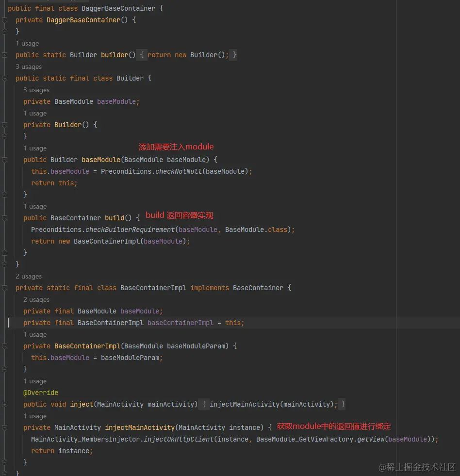
Task: Click the 'return instance;' statement
Action: pos(62,451)
